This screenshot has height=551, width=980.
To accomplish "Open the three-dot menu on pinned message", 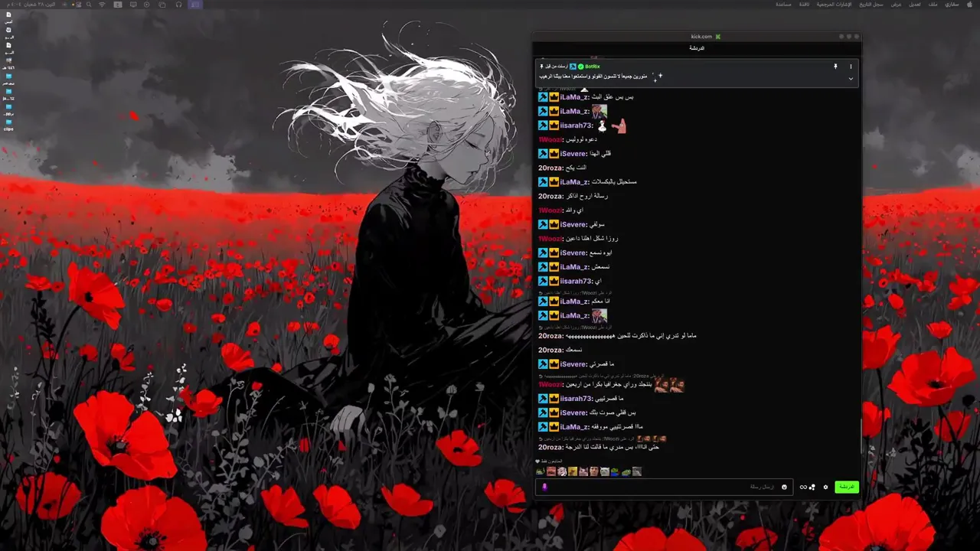I will [851, 67].
